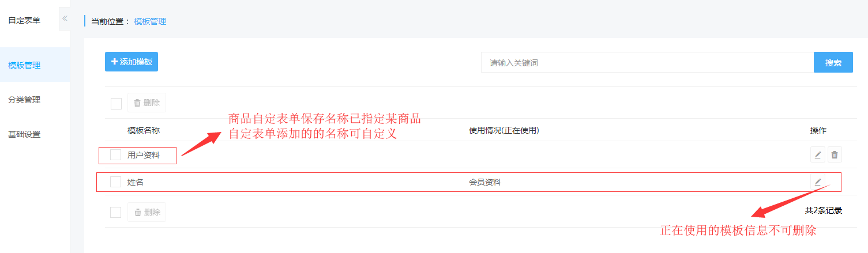Collapse the sidebar with the double-chevron icon
Viewport: 868px width, 253px height.
pos(65,18)
